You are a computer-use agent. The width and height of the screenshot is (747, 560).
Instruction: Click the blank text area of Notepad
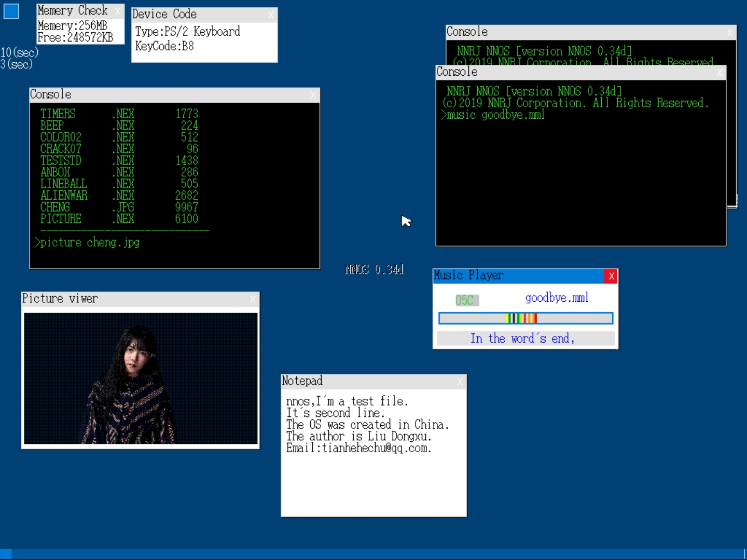[x=374, y=485]
